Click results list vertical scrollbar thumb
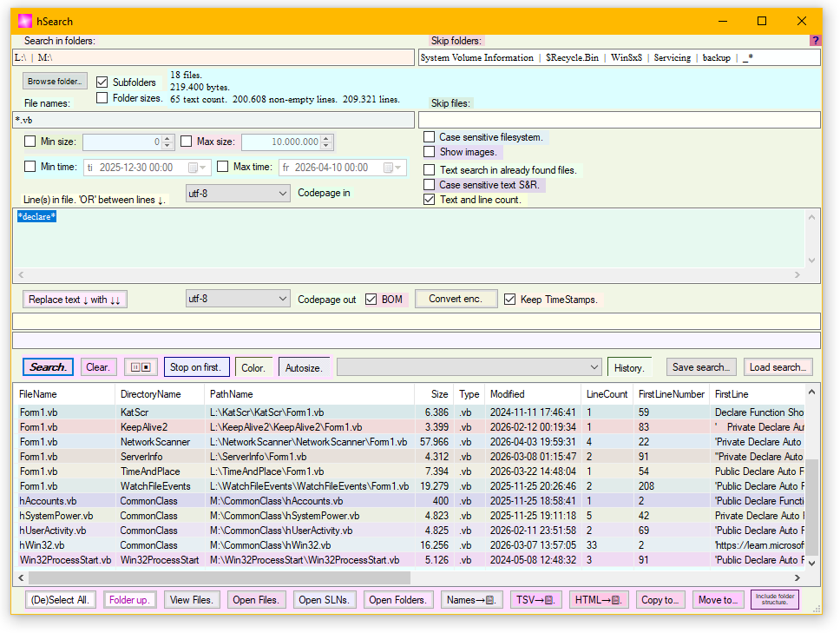Image resolution: width=840 pixels, height=633 pixels. [811, 506]
